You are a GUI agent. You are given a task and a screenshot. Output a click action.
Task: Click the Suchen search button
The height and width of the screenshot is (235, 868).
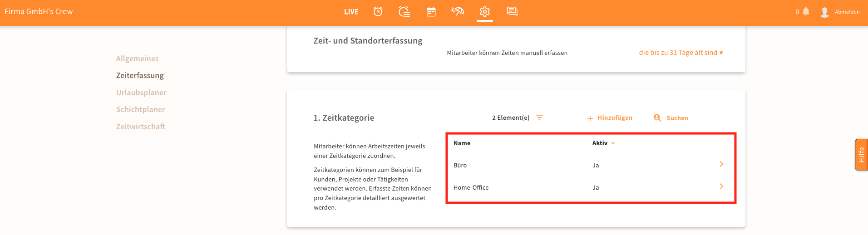pyautogui.click(x=671, y=118)
